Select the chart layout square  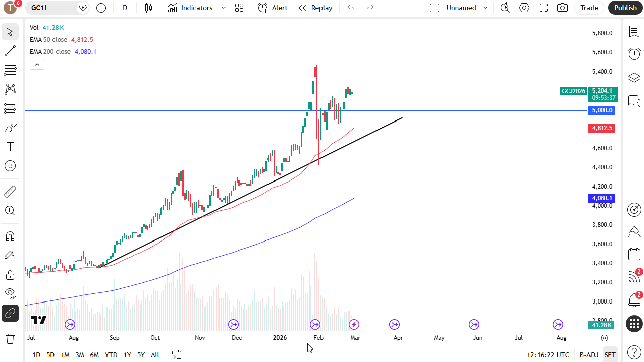click(x=434, y=8)
